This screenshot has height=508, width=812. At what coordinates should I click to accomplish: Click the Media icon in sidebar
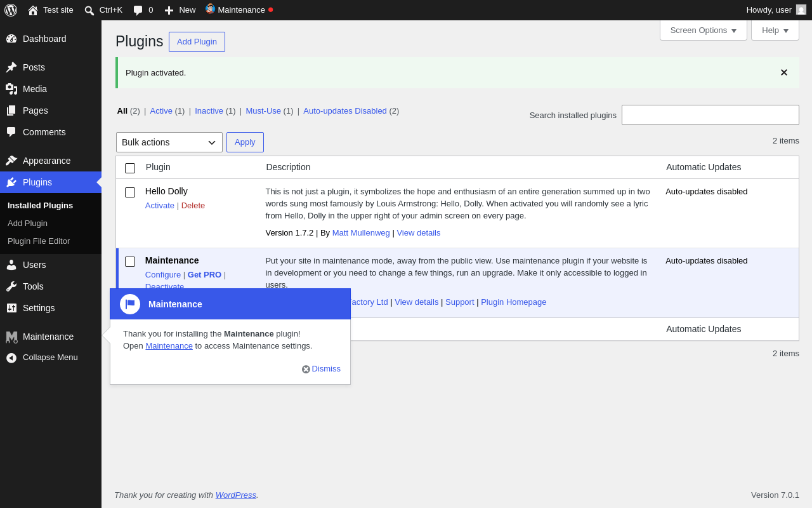coord(11,89)
